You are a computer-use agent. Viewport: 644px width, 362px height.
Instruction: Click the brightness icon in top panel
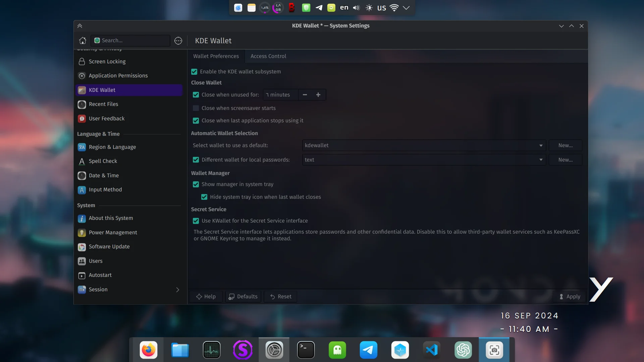[369, 8]
